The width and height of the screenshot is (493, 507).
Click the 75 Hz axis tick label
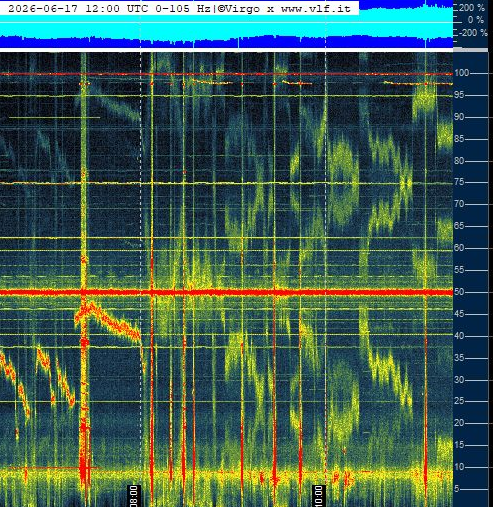click(459, 182)
